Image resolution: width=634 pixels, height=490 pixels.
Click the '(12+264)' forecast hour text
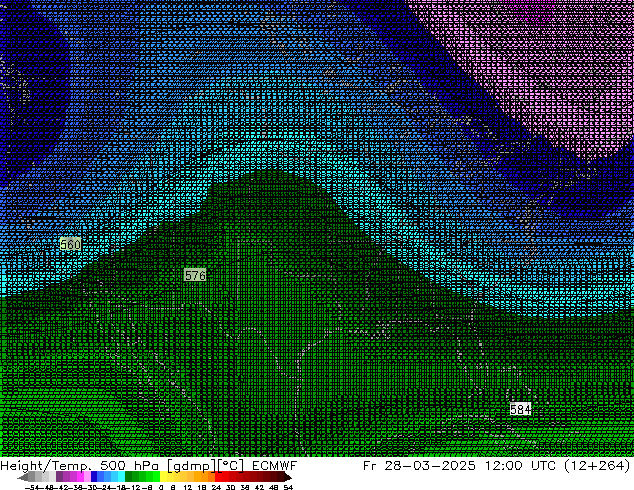[x=597, y=466]
